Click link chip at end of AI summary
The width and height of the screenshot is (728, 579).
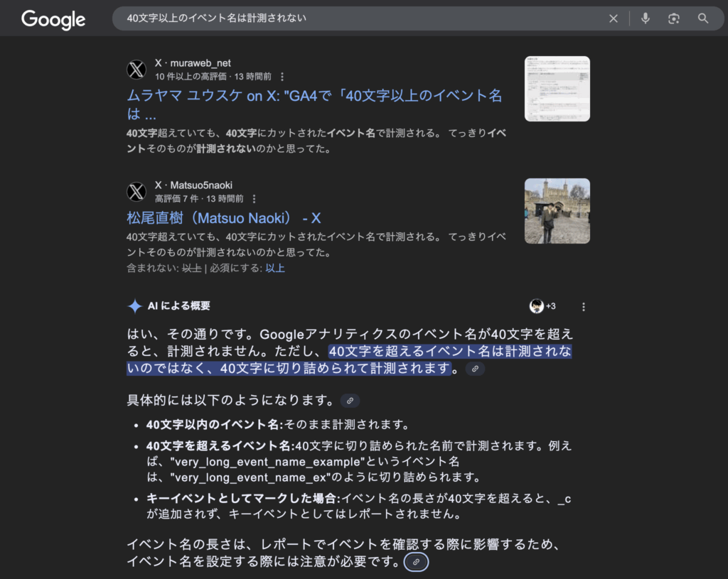click(416, 562)
